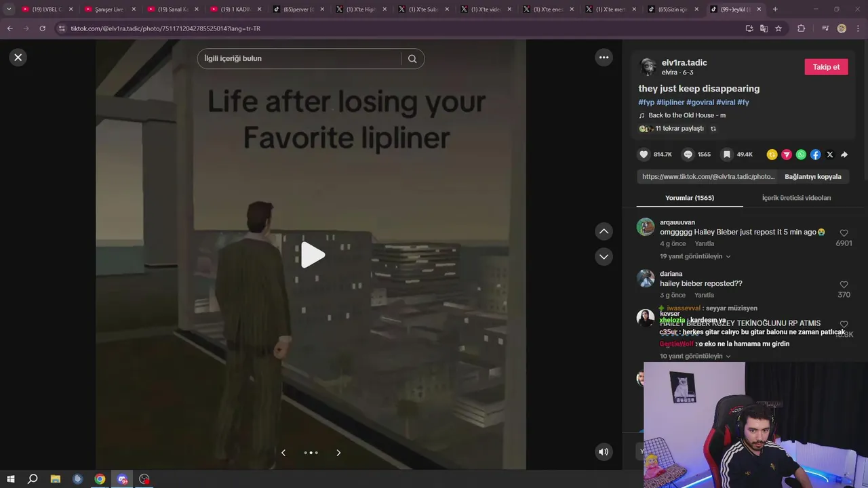Open the tab search dropdown in Chrome

click(x=9, y=9)
